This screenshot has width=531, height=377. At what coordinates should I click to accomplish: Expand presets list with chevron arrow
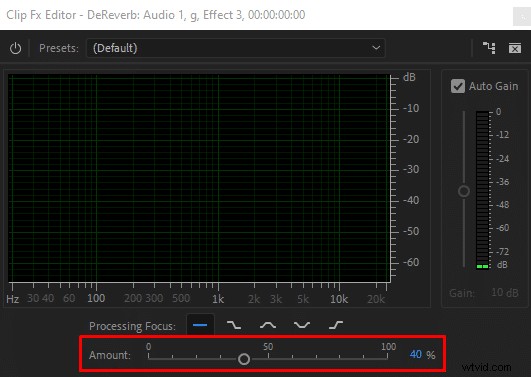(x=376, y=48)
